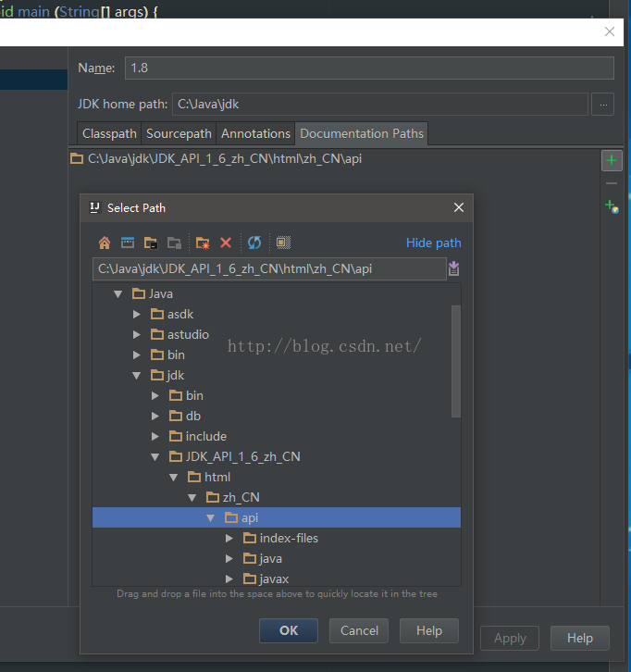Select the asdk folder row
This screenshot has width=631, height=672.
277,314
